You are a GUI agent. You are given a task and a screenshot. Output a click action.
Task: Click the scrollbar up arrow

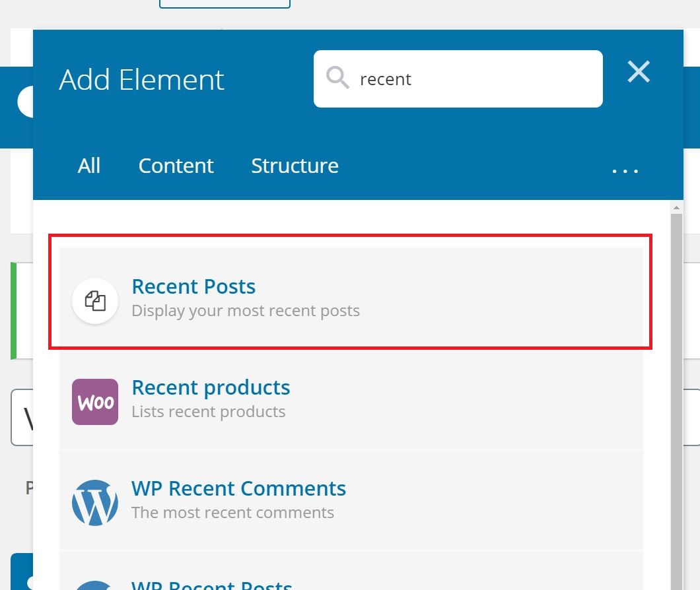click(x=676, y=207)
